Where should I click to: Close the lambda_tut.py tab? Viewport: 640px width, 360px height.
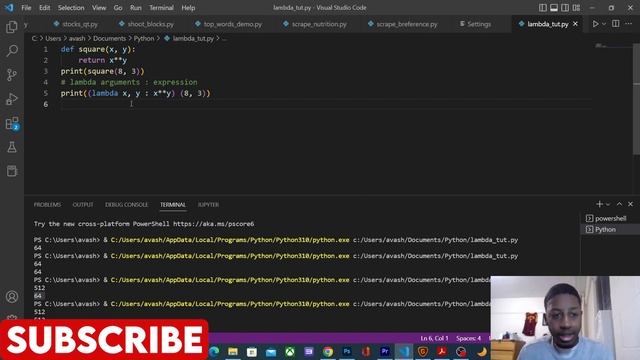coord(576,24)
